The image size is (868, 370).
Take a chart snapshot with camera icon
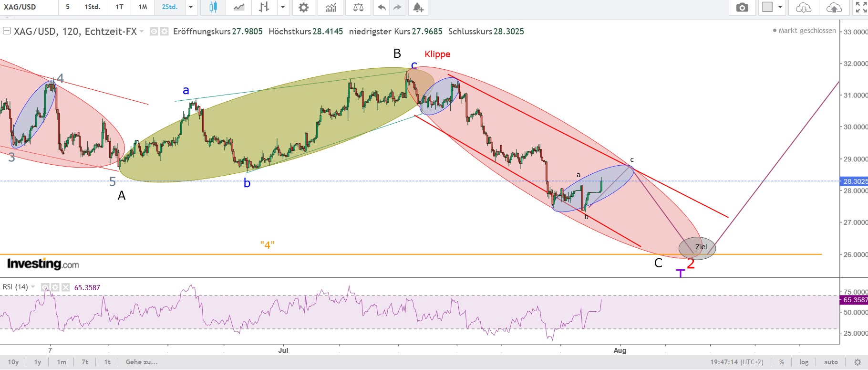742,7
